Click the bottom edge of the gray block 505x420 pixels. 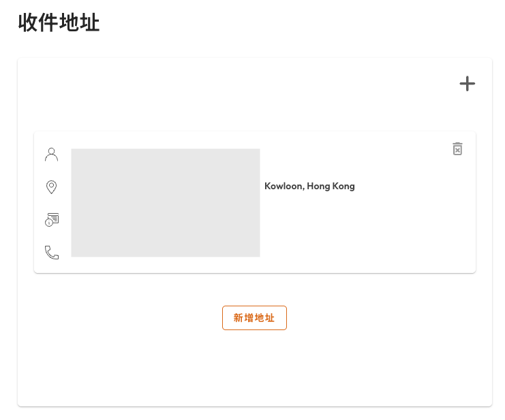(166, 255)
